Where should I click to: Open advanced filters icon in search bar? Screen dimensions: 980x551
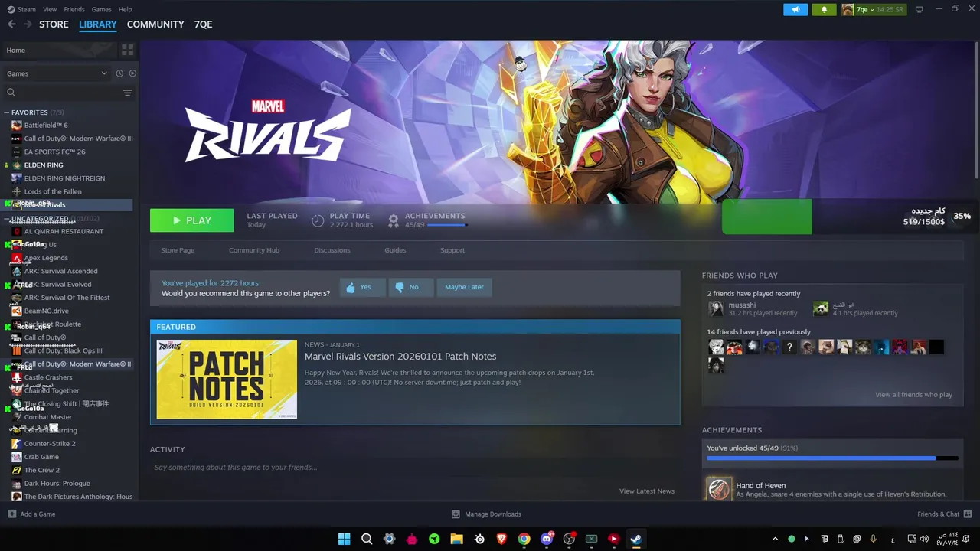click(127, 93)
